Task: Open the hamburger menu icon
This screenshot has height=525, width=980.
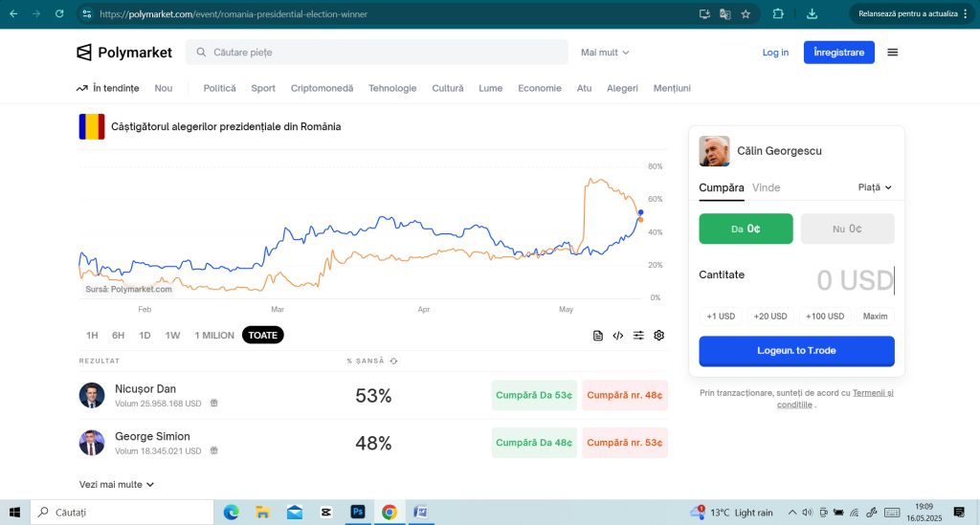Action: (893, 53)
